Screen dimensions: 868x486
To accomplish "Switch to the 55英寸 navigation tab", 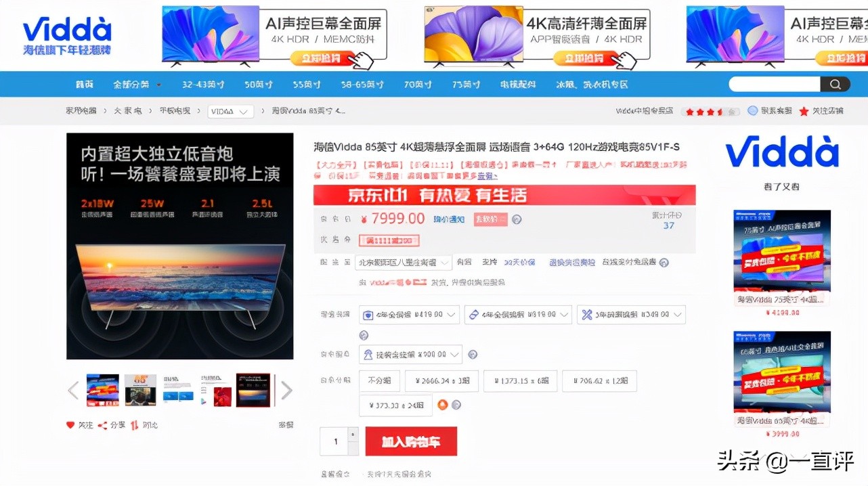I will pyautogui.click(x=305, y=84).
